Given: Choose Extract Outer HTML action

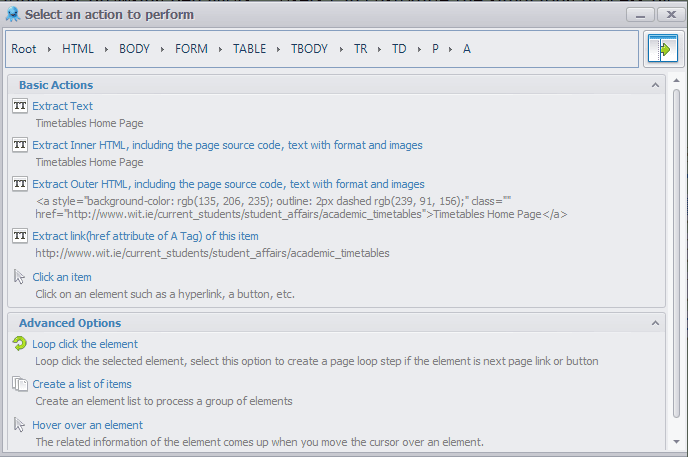Looking at the screenshot, I should [228, 184].
